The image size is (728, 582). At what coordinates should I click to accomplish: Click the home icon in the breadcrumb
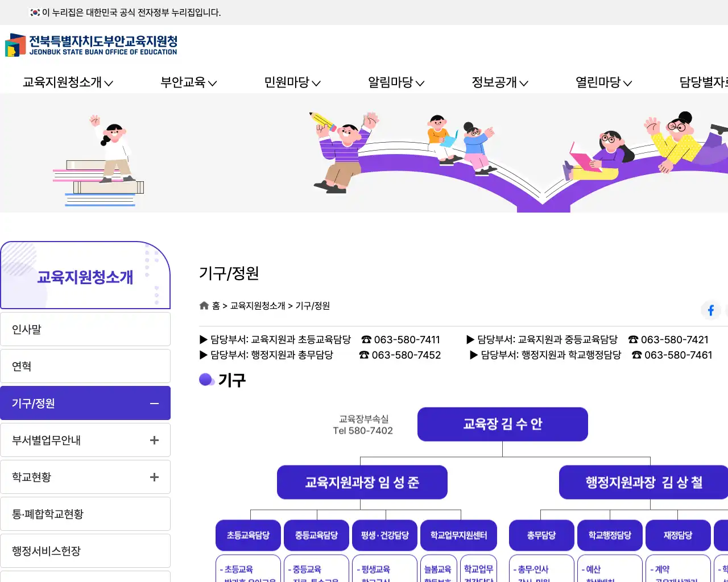click(x=204, y=305)
